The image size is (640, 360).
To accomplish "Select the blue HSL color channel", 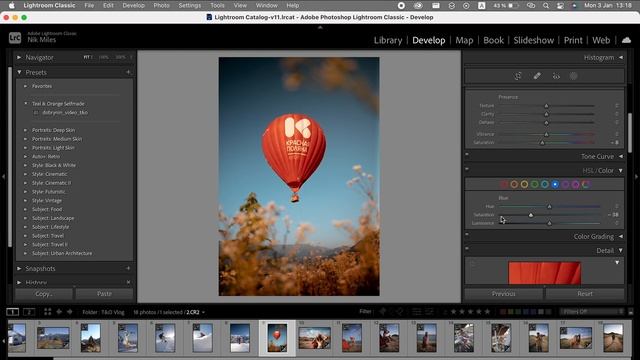I will coord(555,184).
